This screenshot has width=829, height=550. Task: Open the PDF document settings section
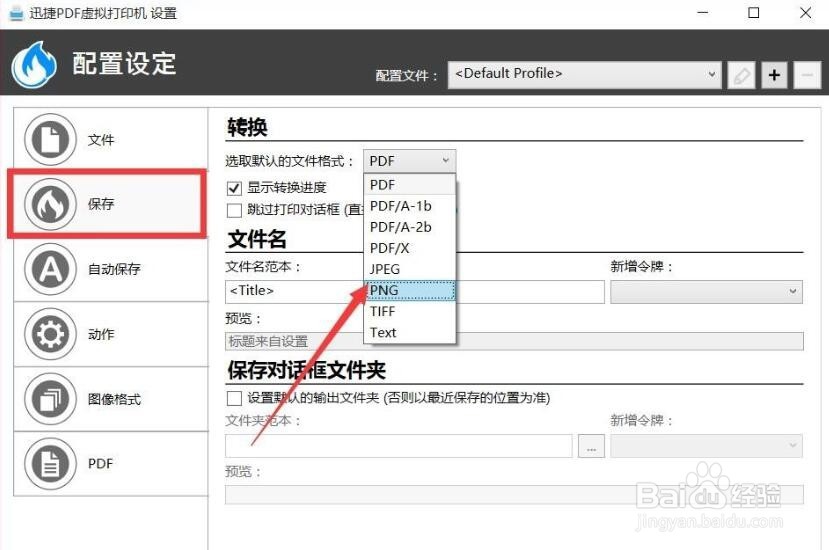(x=110, y=464)
